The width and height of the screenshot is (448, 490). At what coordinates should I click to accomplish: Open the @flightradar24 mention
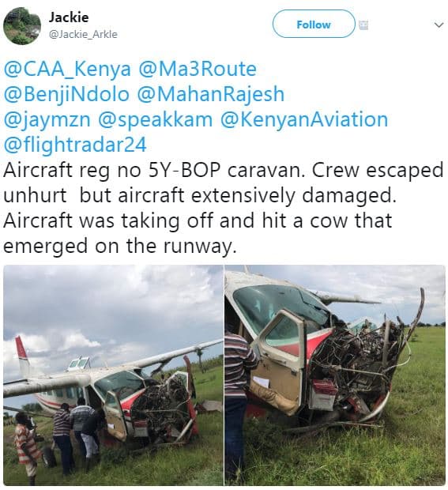pos(75,145)
